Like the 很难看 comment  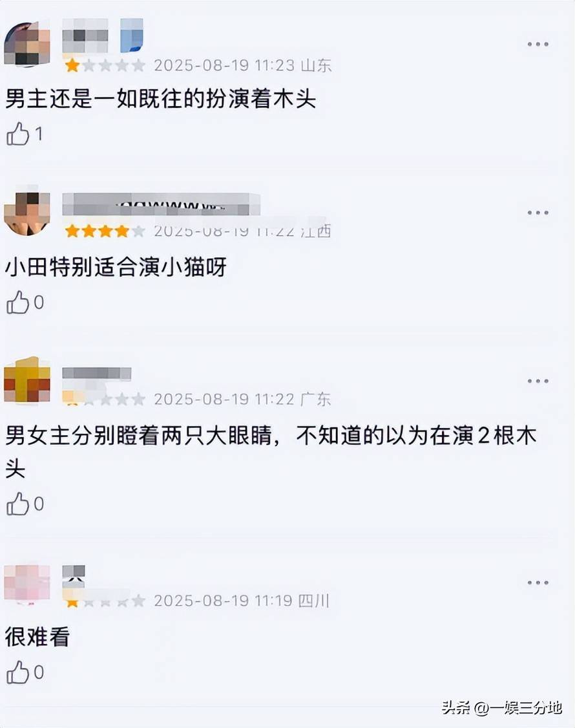click(x=17, y=672)
